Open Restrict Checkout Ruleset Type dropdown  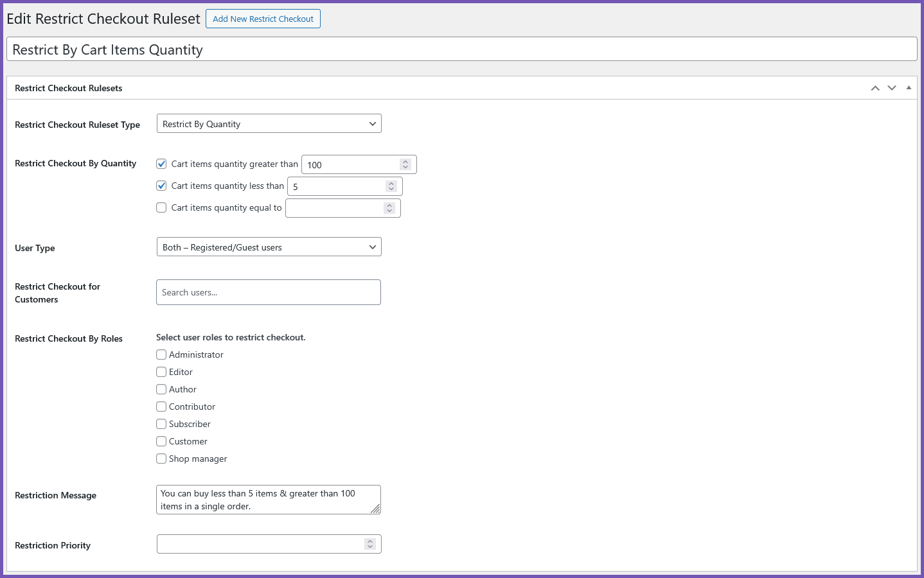(269, 124)
